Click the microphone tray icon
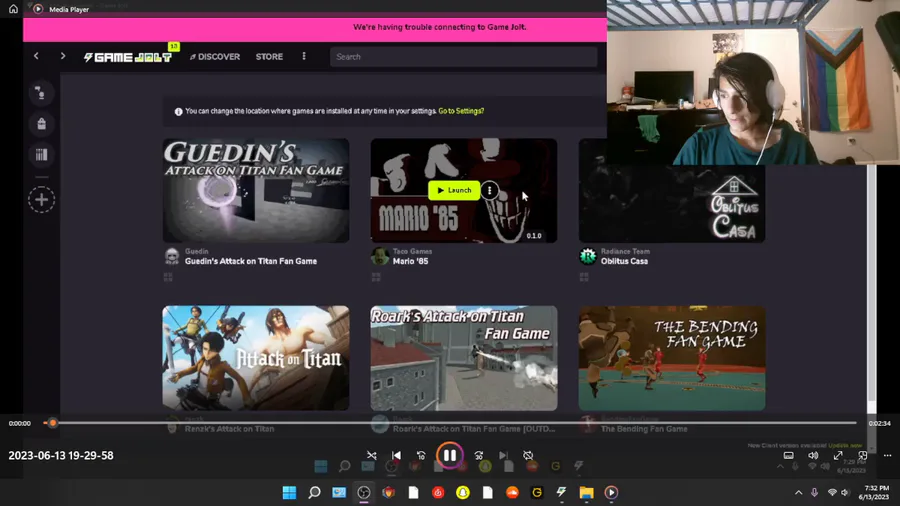Viewport: 900px width, 506px height. click(x=814, y=492)
